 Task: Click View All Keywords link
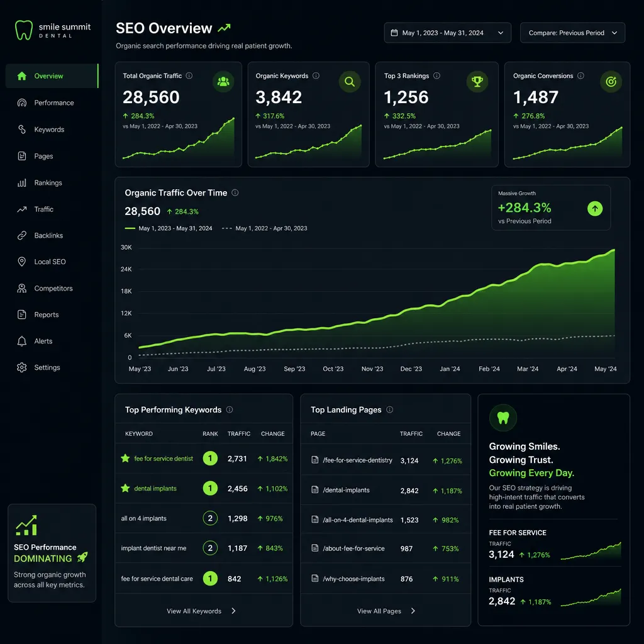tap(194, 611)
